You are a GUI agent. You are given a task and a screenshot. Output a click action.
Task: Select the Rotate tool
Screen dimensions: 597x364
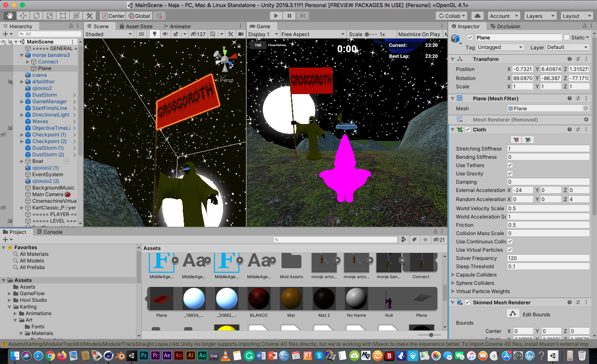pos(36,16)
